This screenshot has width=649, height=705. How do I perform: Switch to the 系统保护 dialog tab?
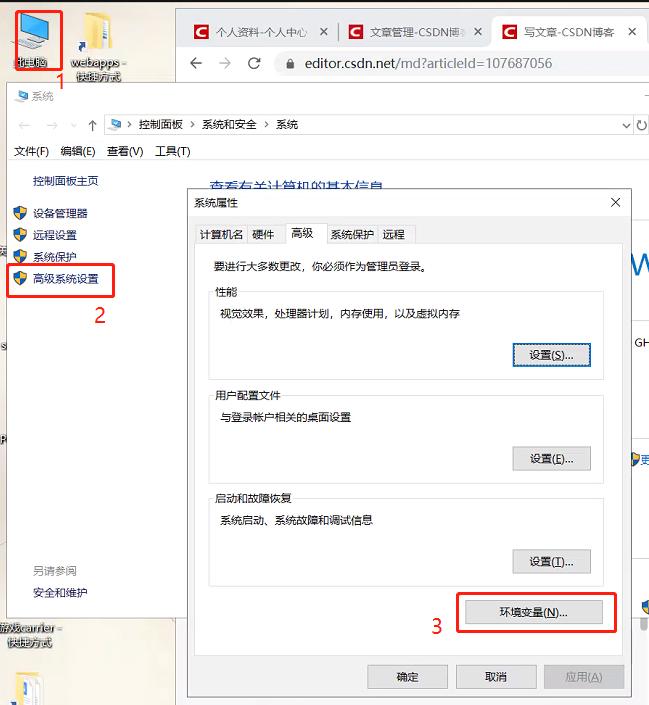[x=352, y=234]
